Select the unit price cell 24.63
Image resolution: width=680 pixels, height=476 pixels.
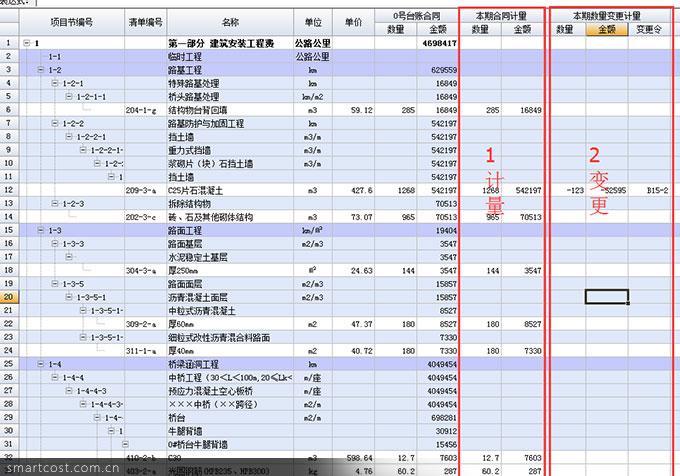click(x=353, y=271)
